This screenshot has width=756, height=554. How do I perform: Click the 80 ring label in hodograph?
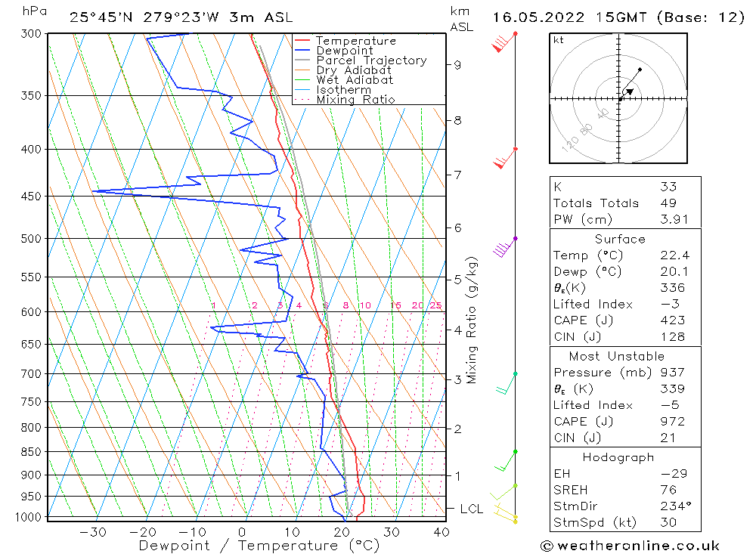point(587,129)
